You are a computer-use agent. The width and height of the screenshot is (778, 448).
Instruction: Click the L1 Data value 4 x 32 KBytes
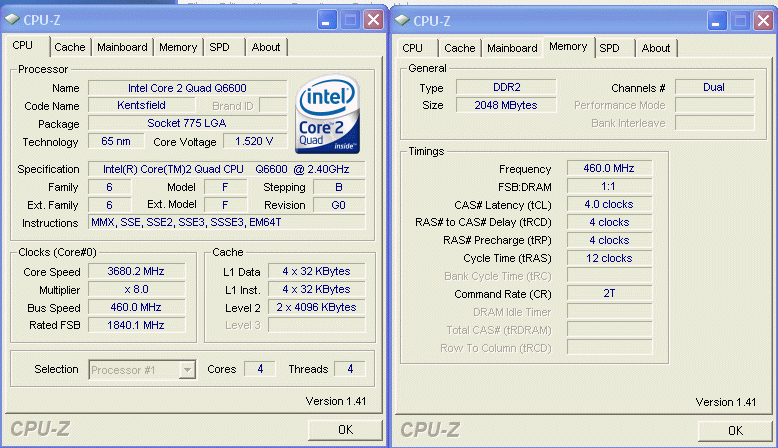pyautogui.click(x=317, y=271)
